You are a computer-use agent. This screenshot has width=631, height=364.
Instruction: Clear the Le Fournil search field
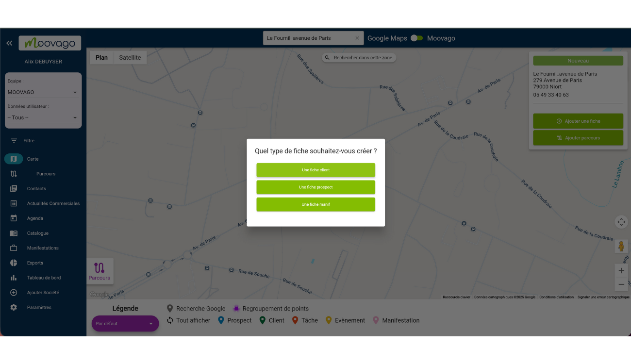click(357, 37)
